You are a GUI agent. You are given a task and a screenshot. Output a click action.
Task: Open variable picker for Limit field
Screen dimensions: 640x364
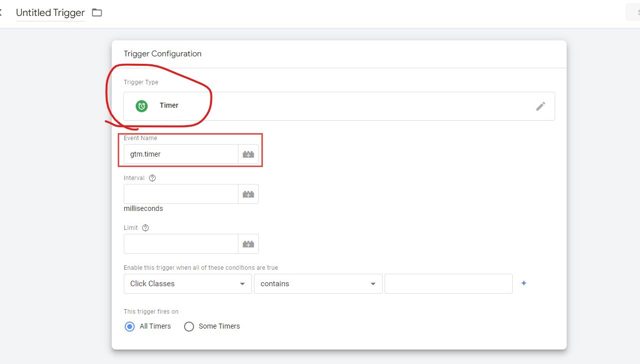248,244
